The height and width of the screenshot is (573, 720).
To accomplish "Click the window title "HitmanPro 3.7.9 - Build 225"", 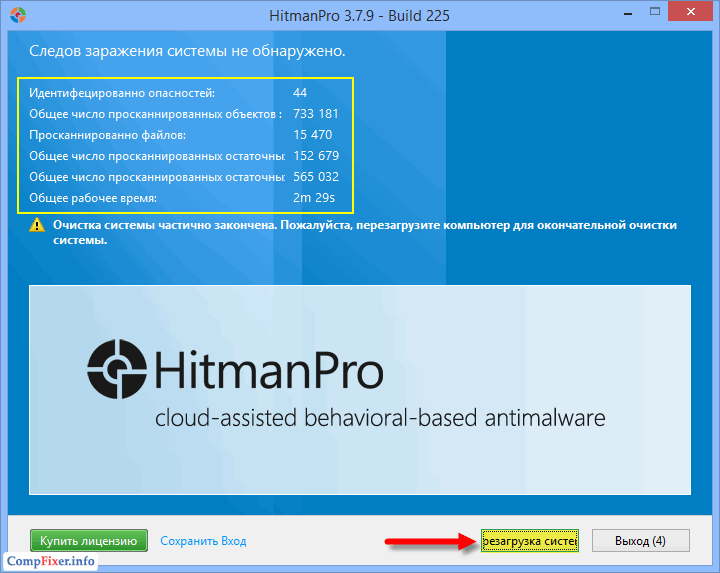I will tap(359, 16).
